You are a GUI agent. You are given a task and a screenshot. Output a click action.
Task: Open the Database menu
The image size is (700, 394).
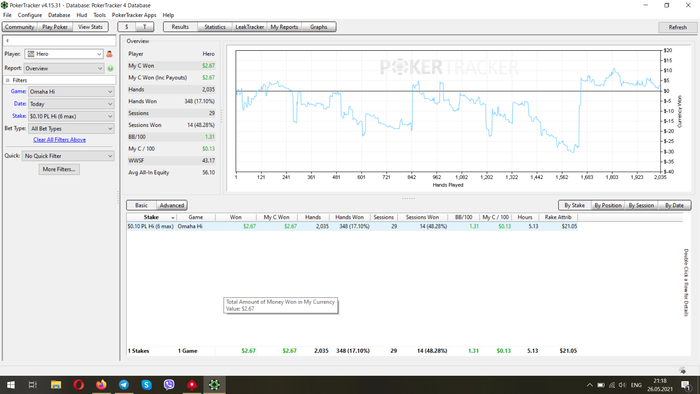click(59, 15)
